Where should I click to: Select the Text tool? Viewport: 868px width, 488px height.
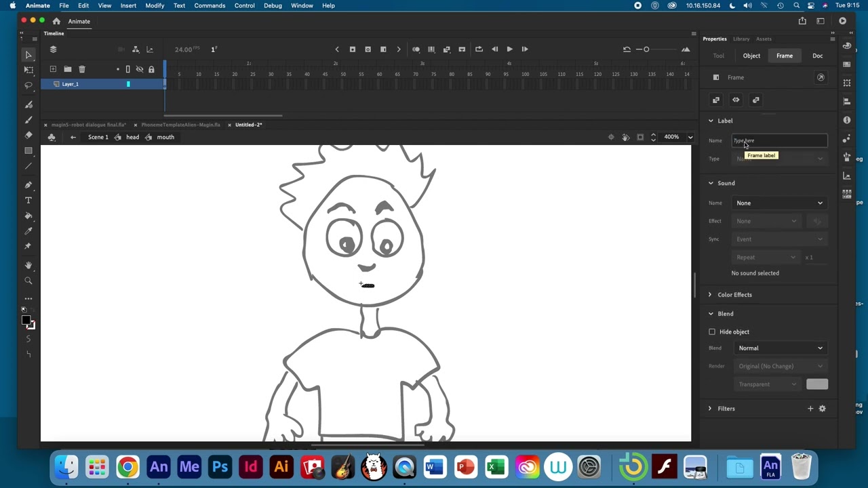[28, 201]
